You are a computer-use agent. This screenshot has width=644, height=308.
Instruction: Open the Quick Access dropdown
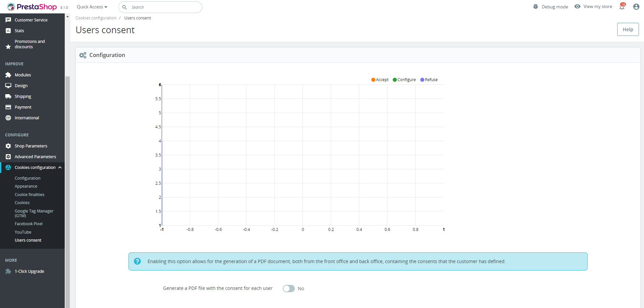tap(92, 7)
